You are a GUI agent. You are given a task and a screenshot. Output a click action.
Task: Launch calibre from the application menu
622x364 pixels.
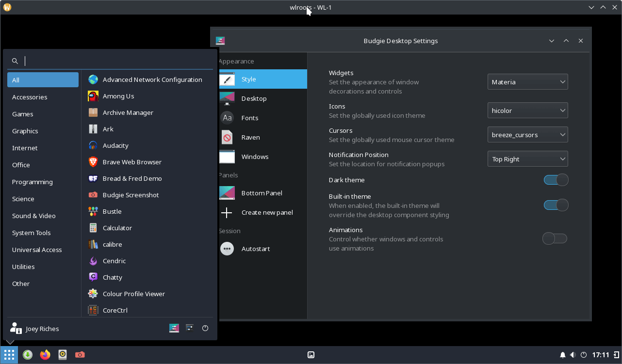(147, 244)
